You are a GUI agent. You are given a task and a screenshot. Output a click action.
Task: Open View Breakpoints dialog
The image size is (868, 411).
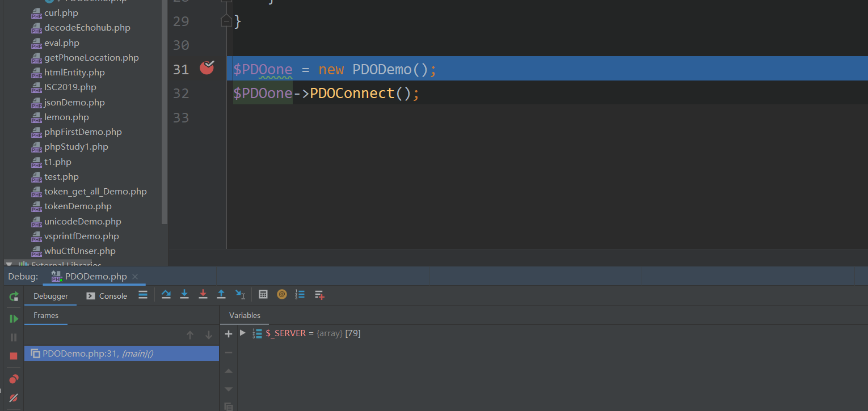pyautogui.click(x=14, y=379)
